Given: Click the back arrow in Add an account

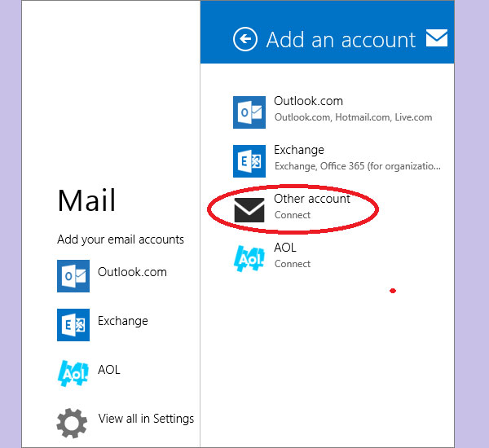Looking at the screenshot, I should (x=245, y=39).
